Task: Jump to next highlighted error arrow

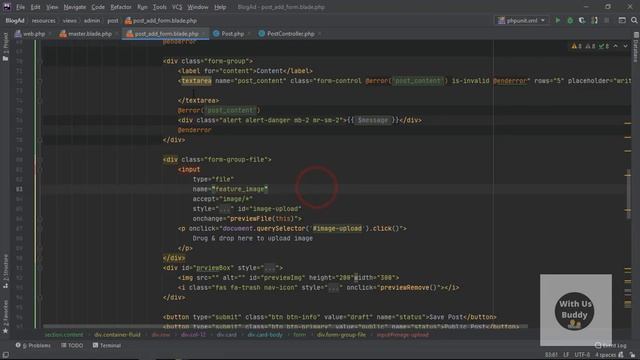Action: click(625, 46)
